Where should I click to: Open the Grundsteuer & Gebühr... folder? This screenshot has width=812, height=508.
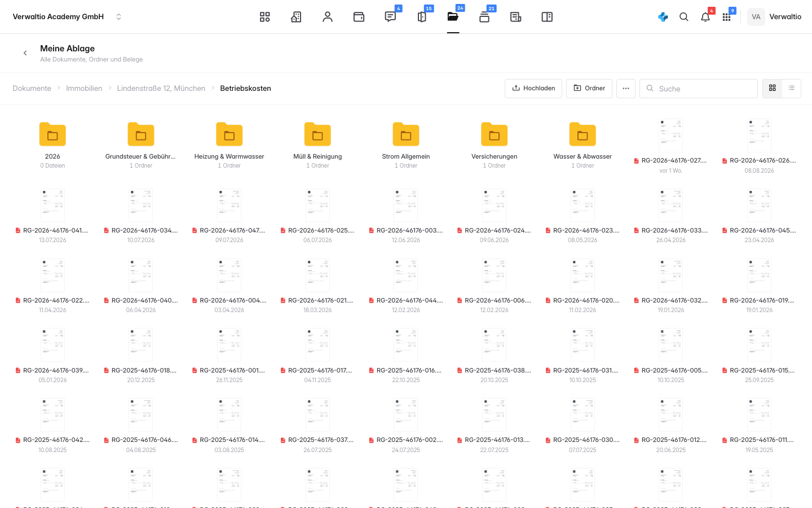point(141,145)
